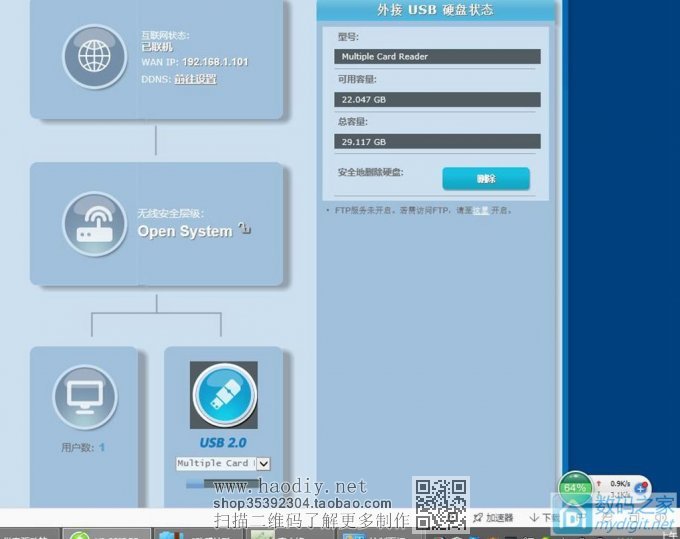The height and width of the screenshot is (539, 680).
Task: Click the wireless router icon
Action: pyautogui.click(x=95, y=224)
